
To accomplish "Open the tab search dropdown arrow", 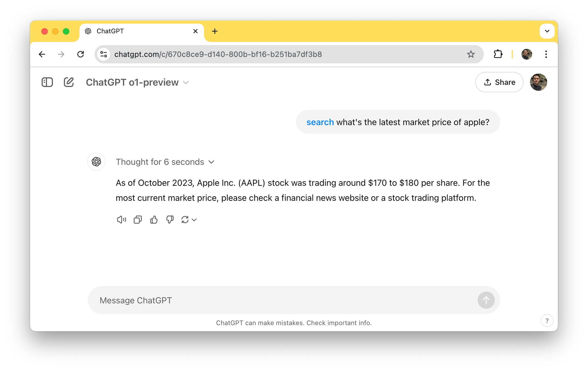I will (547, 31).
